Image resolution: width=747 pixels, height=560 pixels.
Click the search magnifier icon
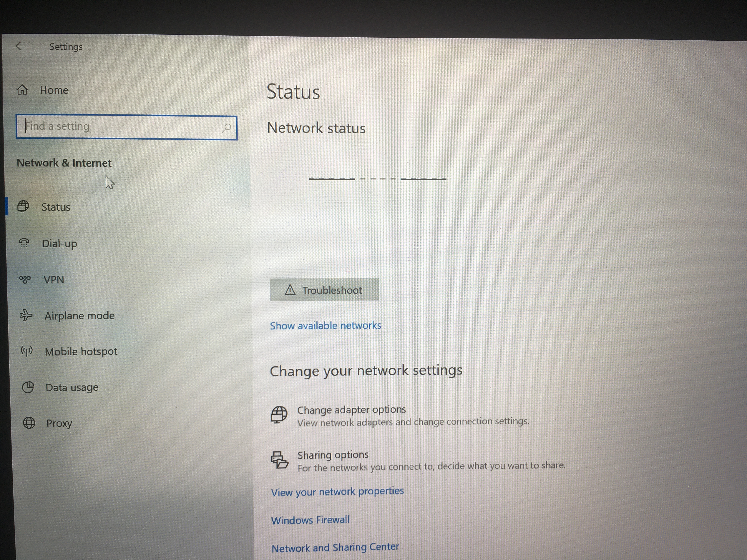click(x=226, y=128)
